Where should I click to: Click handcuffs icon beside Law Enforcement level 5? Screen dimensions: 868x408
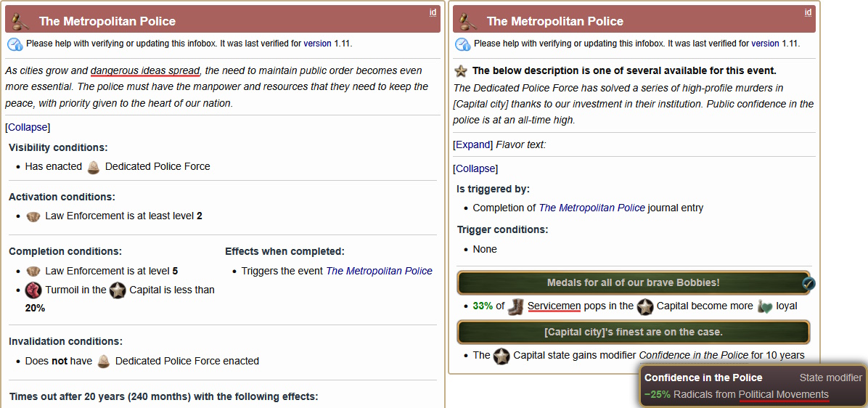coord(33,272)
